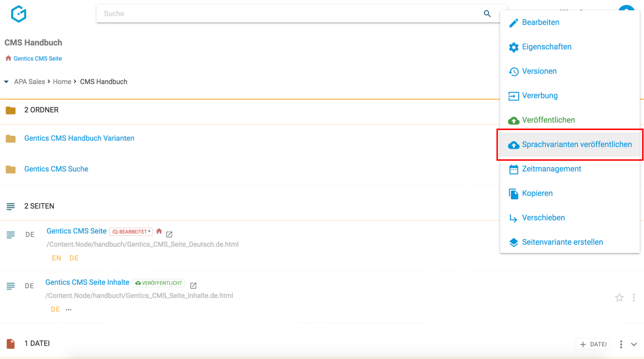Collapse the DATEI list with the chevron

point(634,344)
